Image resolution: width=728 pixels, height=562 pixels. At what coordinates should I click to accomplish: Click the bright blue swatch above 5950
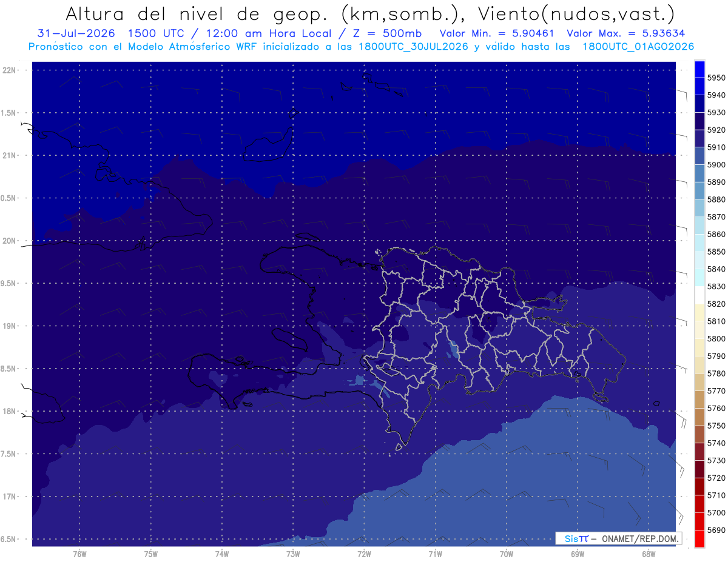pyautogui.click(x=699, y=69)
